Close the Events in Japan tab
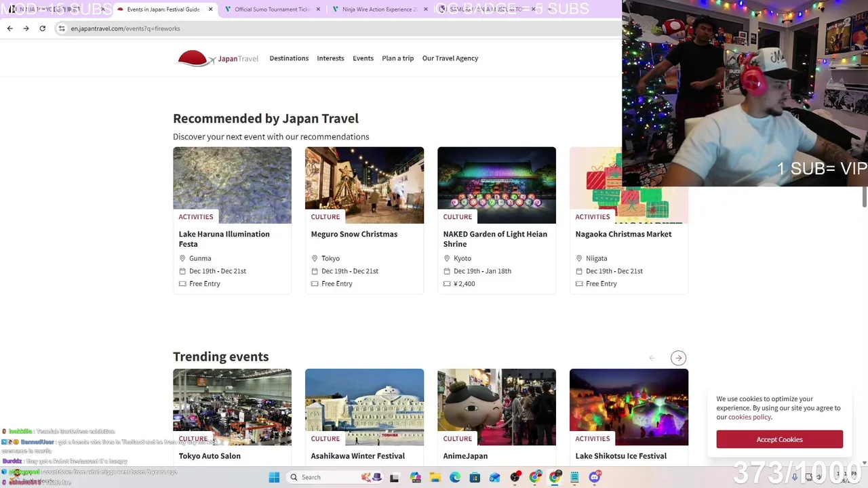This screenshot has width=868, height=488. (211, 9)
